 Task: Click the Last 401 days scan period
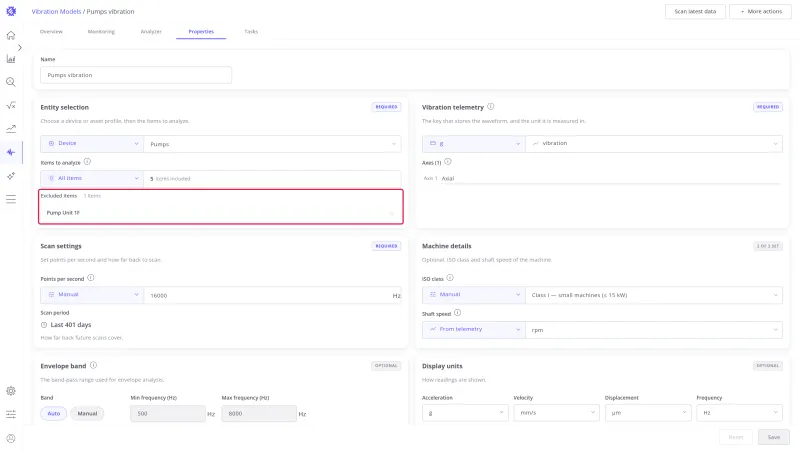[x=71, y=325]
